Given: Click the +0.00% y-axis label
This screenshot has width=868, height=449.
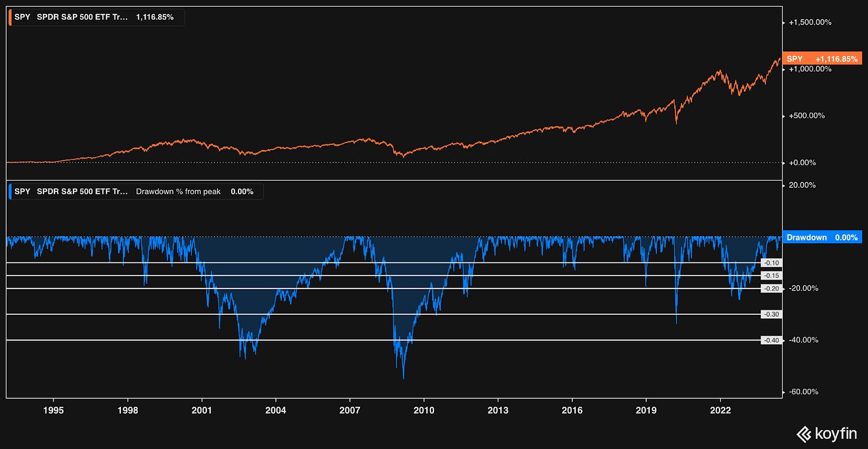Looking at the screenshot, I should pyautogui.click(x=803, y=163).
